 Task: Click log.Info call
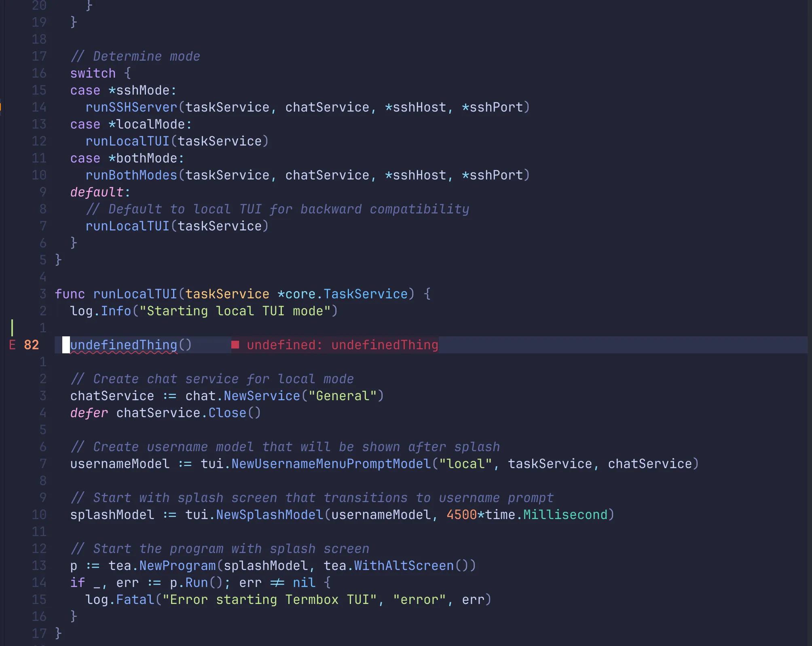pyautogui.click(x=101, y=311)
